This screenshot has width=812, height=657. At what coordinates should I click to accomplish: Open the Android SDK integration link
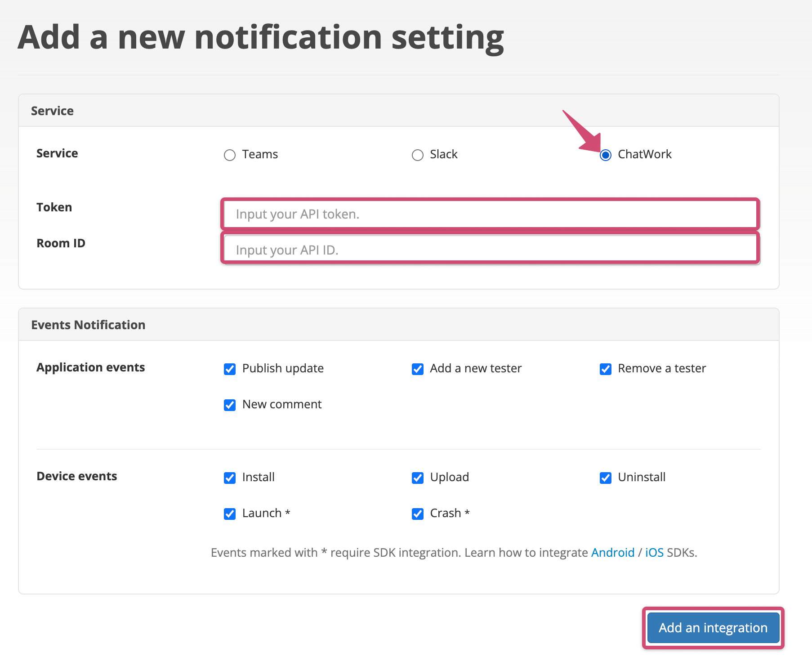point(613,552)
